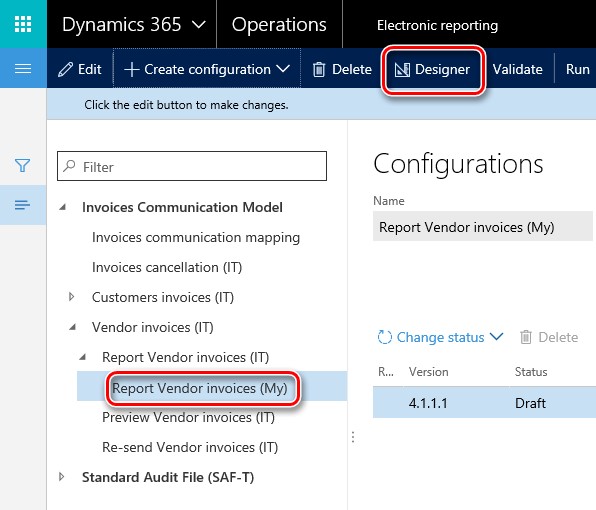Select Invoices Communication Model root item

[182, 207]
